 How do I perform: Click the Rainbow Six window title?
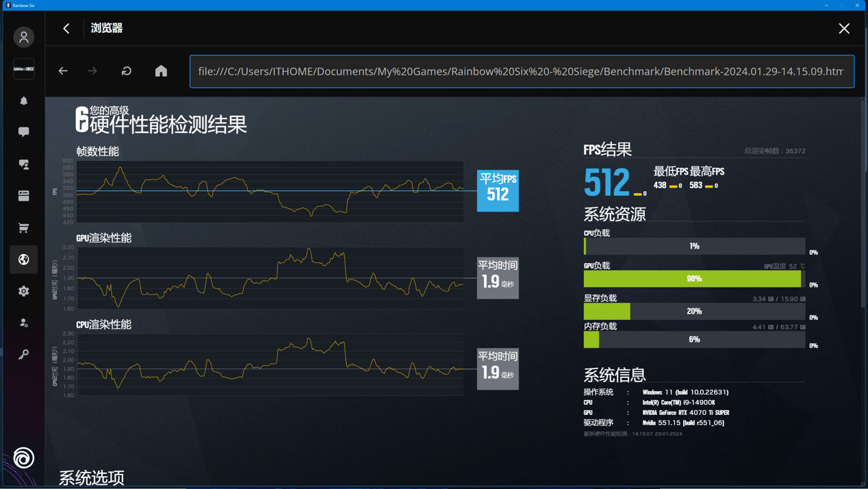[x=23, y=5]
